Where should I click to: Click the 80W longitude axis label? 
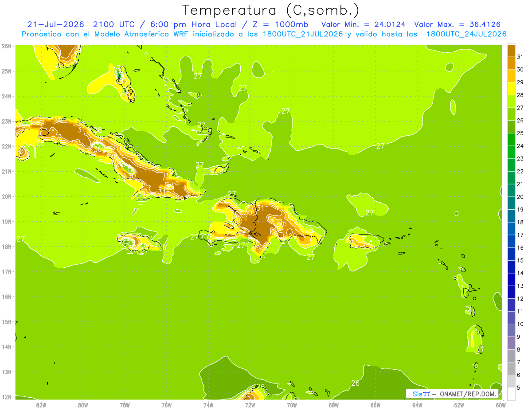83,405
